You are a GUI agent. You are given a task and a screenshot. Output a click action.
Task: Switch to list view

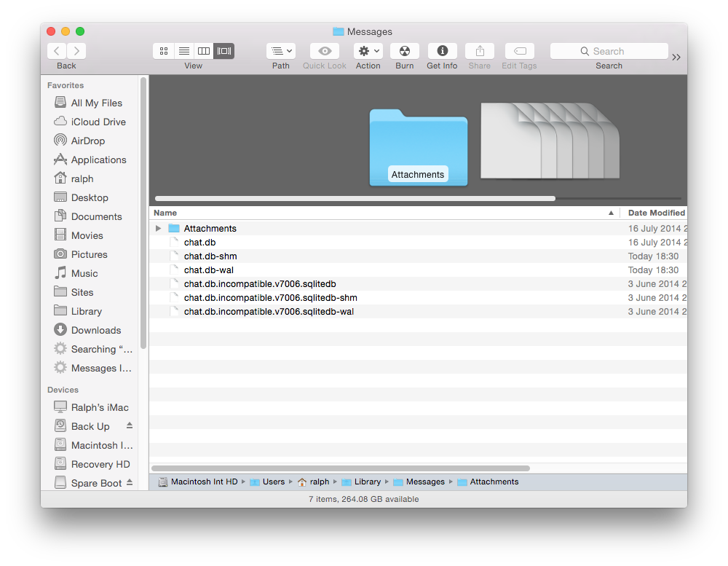pos(184,51)
